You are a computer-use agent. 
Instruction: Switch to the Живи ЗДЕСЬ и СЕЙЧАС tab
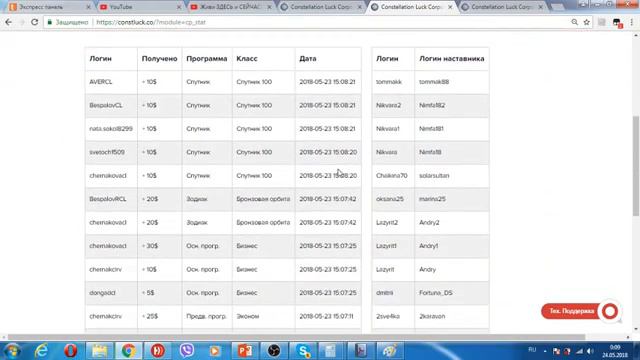(x=231, y=7)
